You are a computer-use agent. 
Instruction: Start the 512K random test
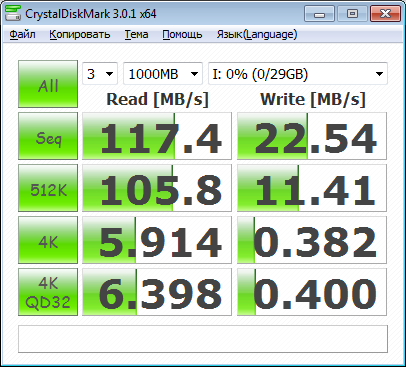48,188
